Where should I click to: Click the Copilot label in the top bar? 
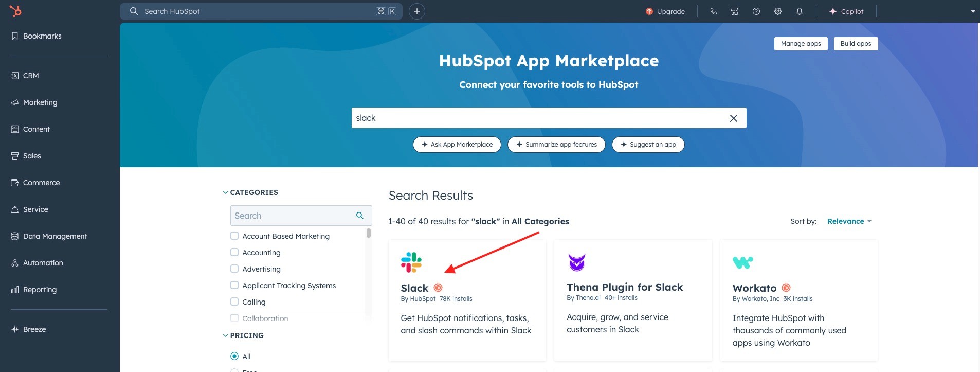(x=852, y=11)
